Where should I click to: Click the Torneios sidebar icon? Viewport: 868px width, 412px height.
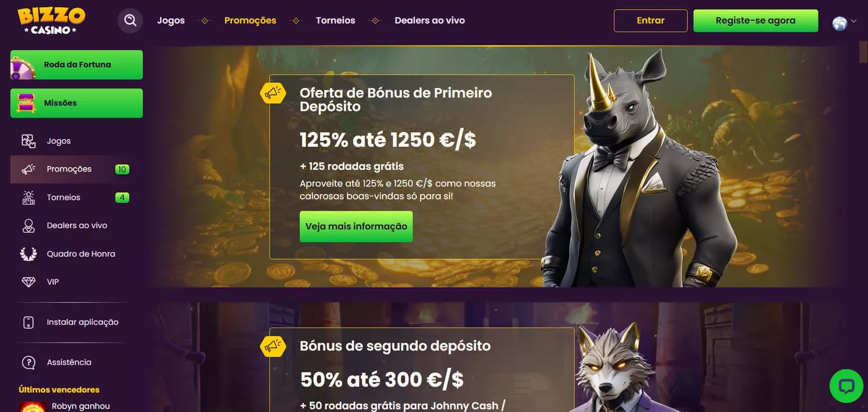coord(29,198)
